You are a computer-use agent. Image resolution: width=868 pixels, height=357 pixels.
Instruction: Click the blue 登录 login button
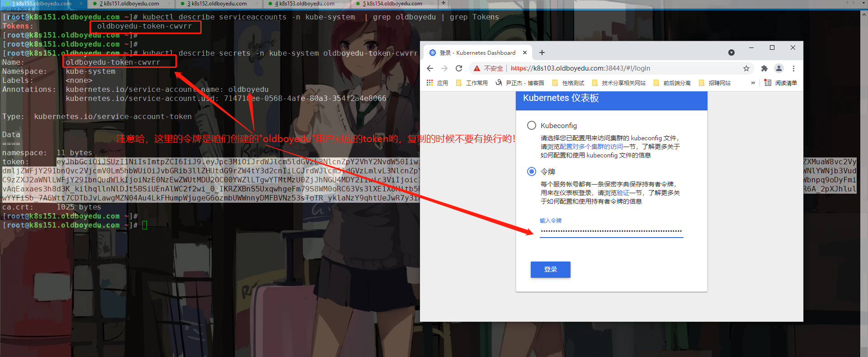tap(550, 269)
